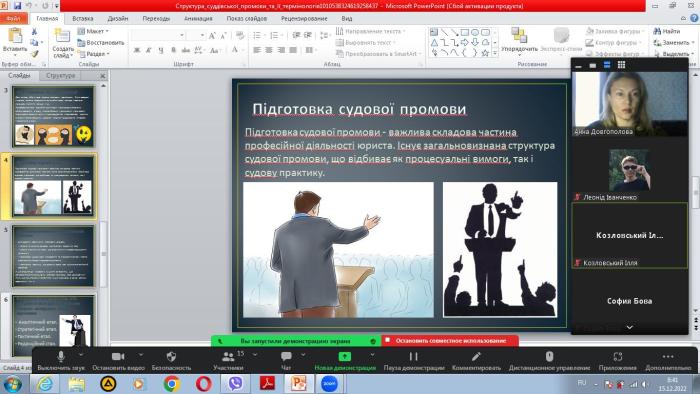Align text left in paragraph group
Image resolution: width=700 pixels, height=394 pixels.
(257, 50)
